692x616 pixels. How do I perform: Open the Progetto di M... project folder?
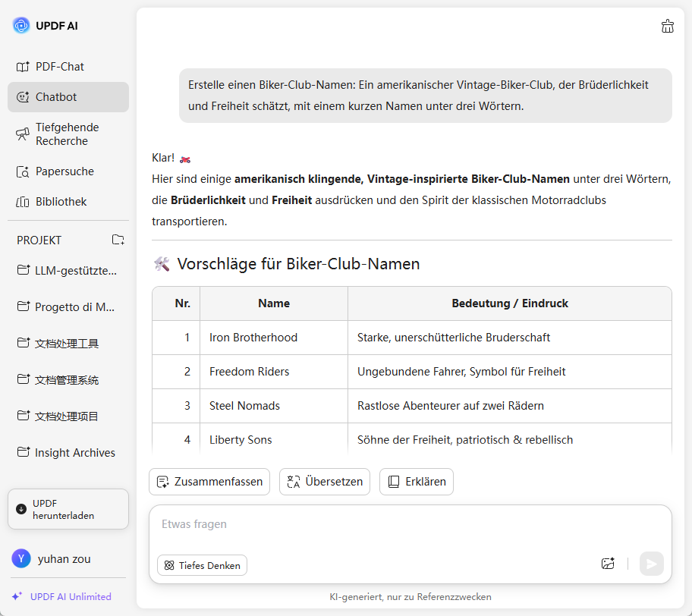[x=74, y=307]
